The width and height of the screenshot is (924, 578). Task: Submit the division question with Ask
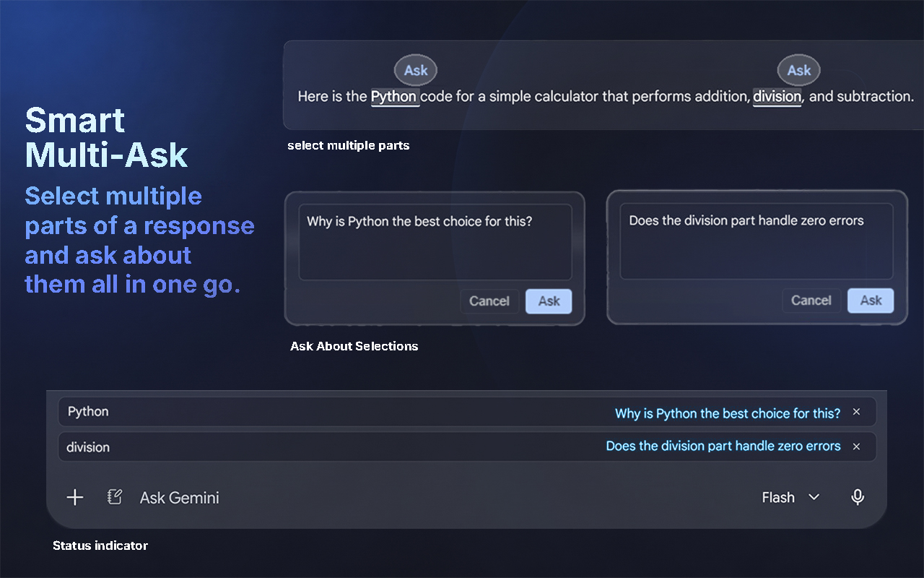pyautogui.click(x=871, y=301)
